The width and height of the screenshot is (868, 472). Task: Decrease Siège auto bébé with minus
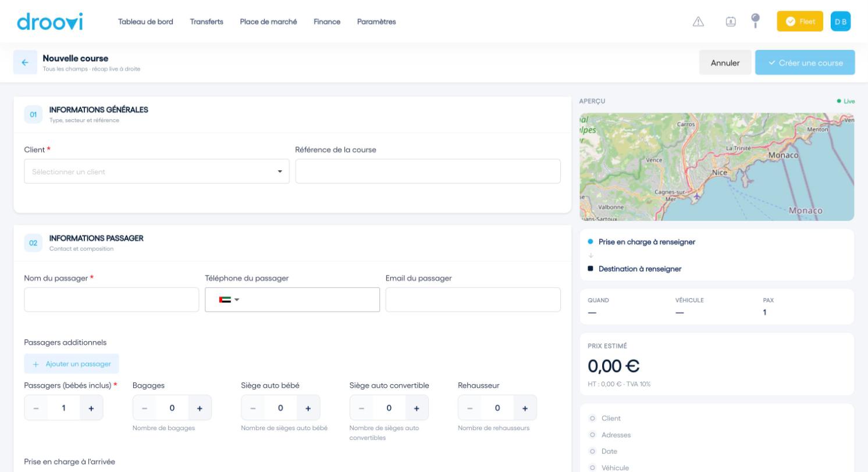253,408
